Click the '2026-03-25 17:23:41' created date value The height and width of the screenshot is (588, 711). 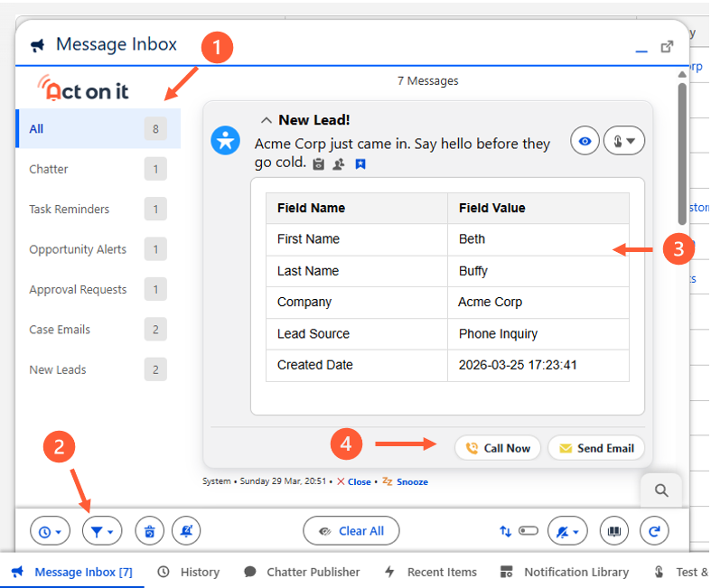point(518,365)
